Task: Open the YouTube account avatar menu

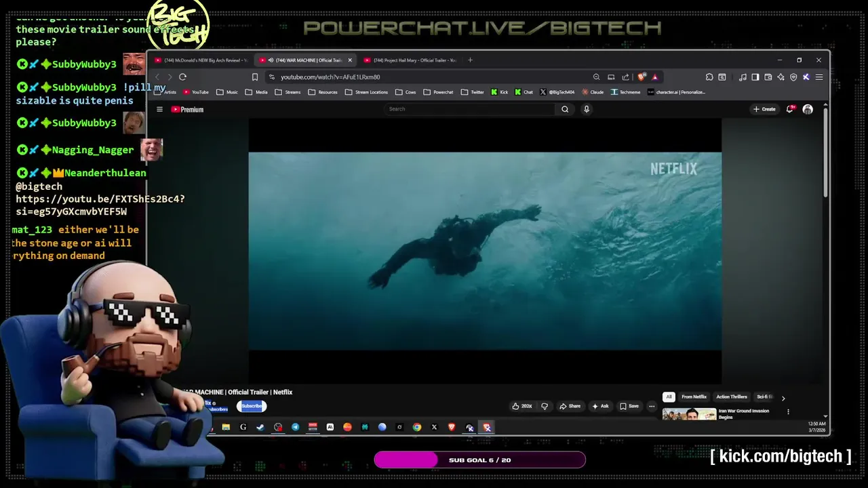Action: pos(808,109)
